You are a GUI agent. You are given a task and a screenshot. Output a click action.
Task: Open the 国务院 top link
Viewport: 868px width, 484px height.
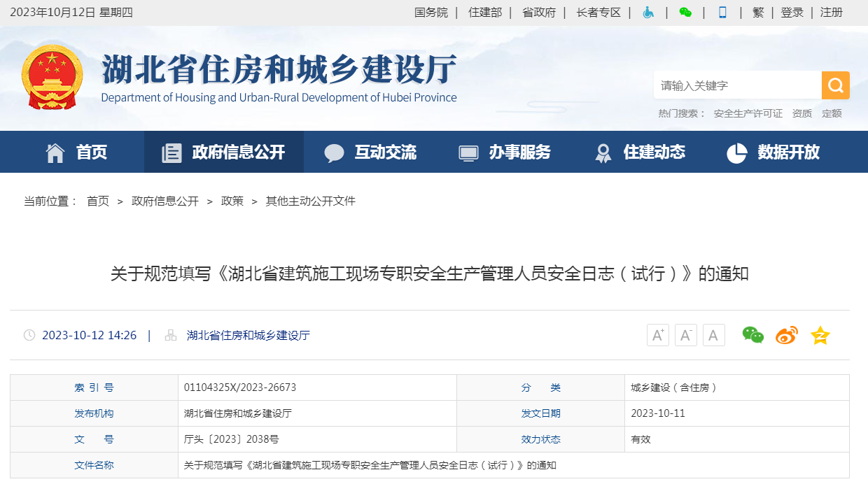[431, 13]
